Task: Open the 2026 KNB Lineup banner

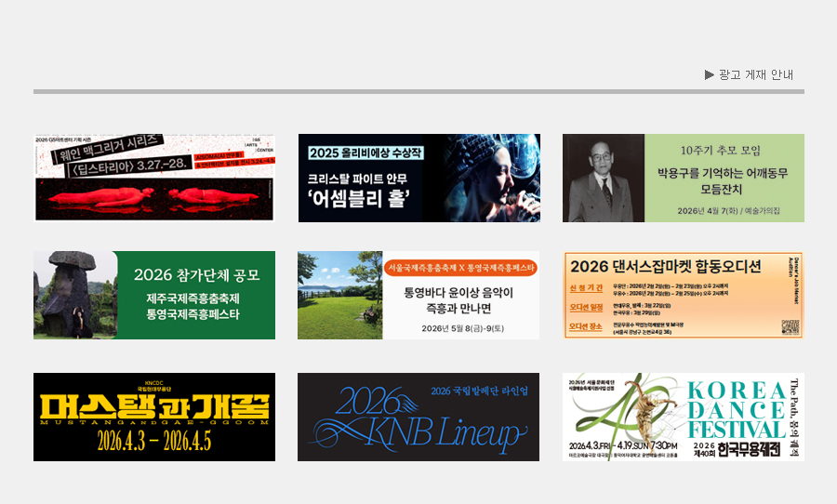Action: click(418, 417)
